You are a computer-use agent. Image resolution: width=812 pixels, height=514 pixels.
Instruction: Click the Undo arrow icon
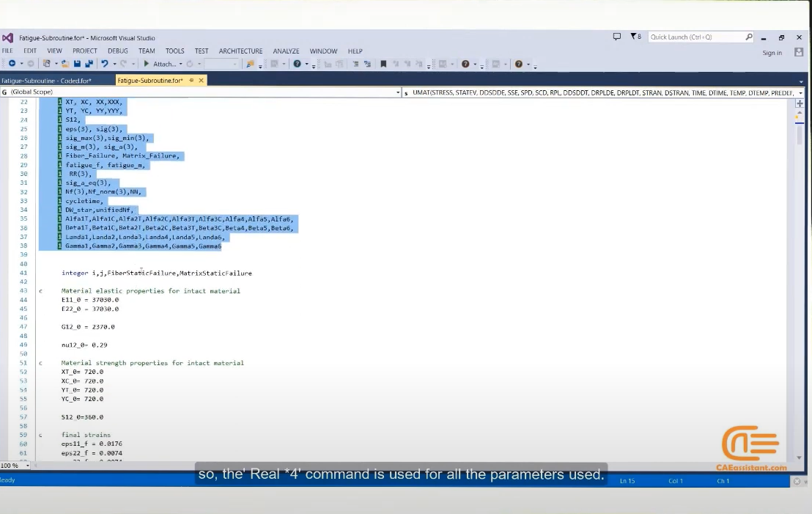tap(105, 64)
